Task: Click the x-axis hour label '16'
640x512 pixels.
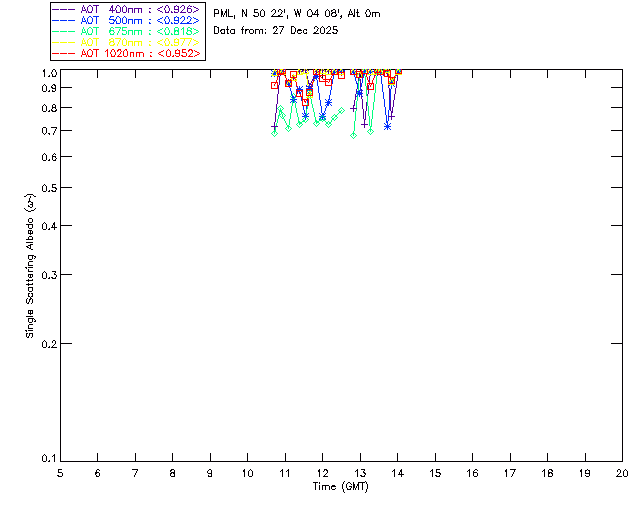Action: [x=473, y=473]
